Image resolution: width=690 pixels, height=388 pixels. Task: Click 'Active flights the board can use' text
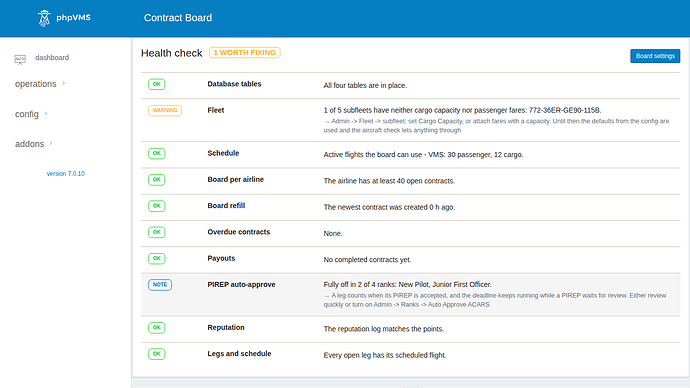[423, 154]
